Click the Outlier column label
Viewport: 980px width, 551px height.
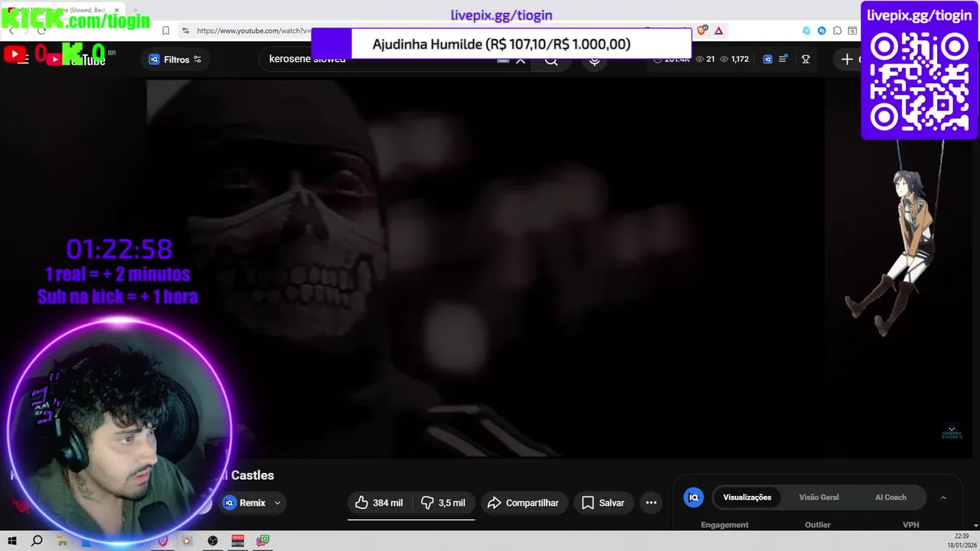pyautogui.click(x=818, y=525)
